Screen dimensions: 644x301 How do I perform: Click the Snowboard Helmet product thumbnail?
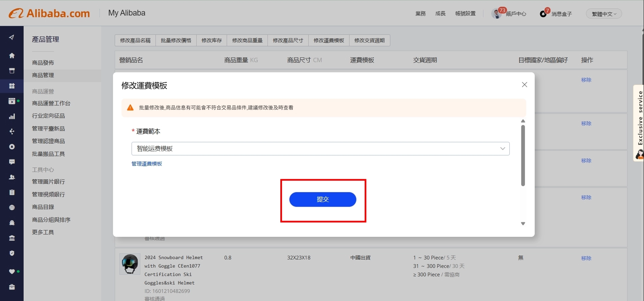click(130, 264)
